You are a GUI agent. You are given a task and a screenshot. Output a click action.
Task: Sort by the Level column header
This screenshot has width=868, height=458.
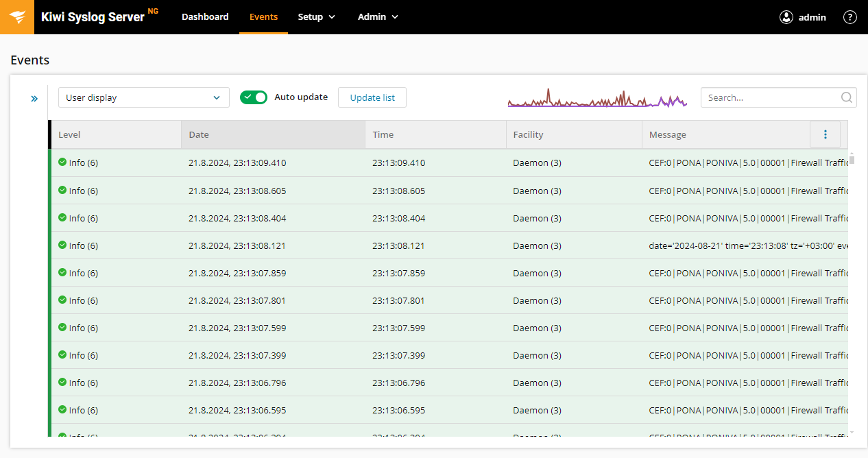tap(116, 134)
